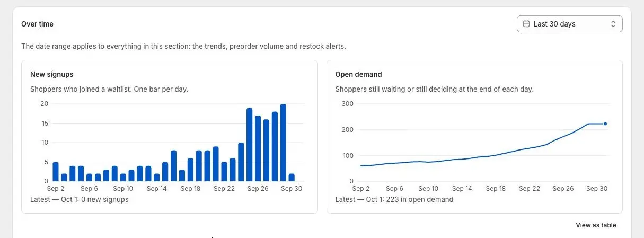644x238 pixels.
Task: Click the Sep 30 label under Open demand chart
Action: tap(596, 188)
